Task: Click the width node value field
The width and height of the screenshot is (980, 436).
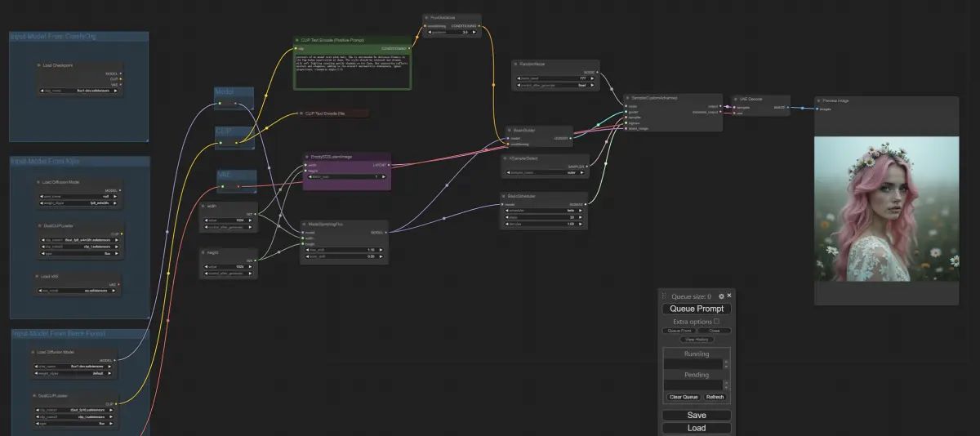Action: (229, 220)
